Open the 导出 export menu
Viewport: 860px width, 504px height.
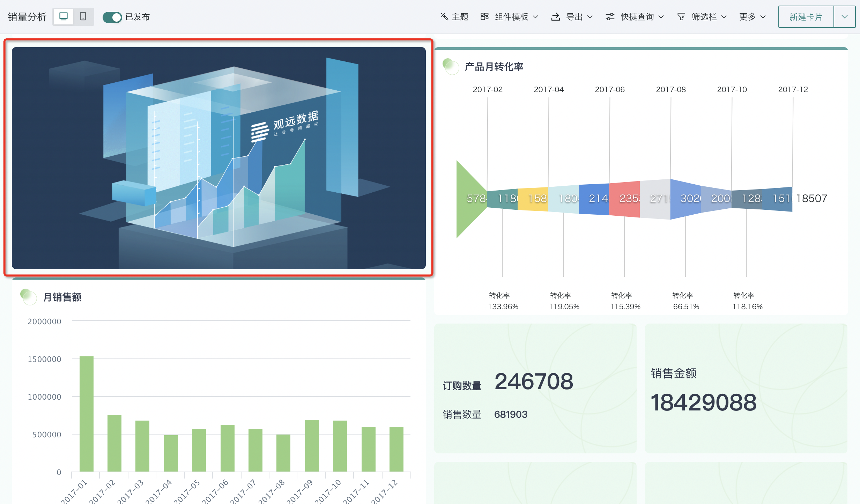click(x=572, y=17)
